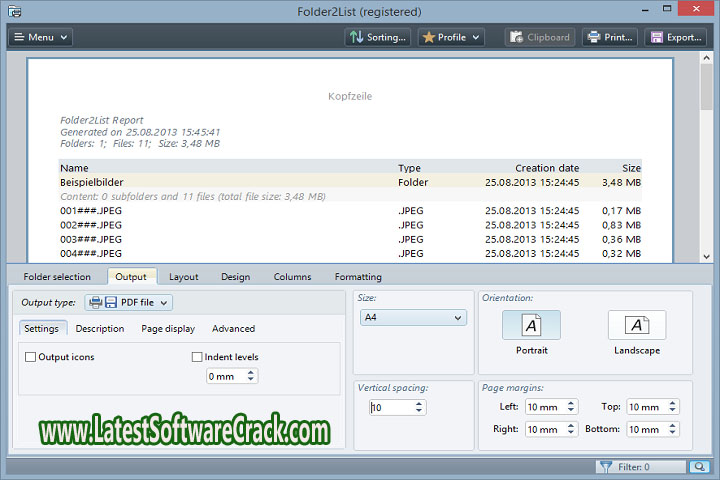Switch to the Folder selection tab

tap(57, 277)
